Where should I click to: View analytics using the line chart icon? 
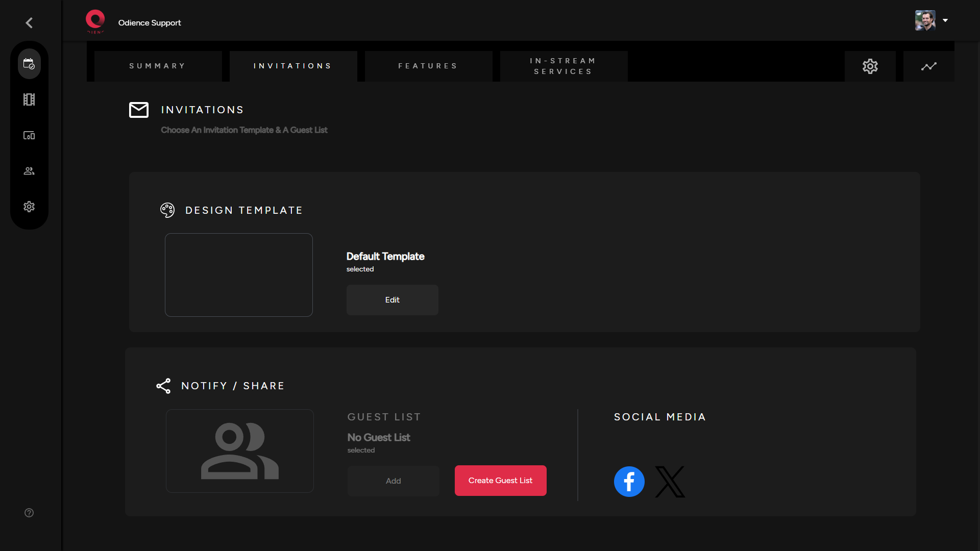point(929,66)
